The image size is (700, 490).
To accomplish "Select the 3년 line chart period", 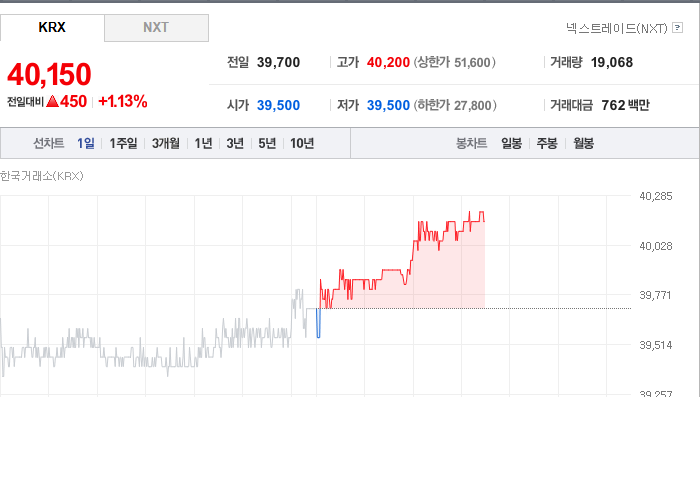I will click(x=235, y=143).
